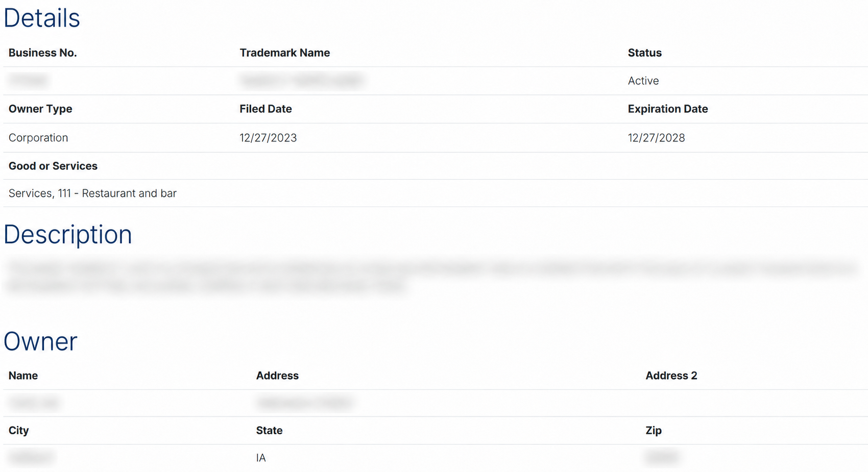Click the City field label

(x=18, y=431)
